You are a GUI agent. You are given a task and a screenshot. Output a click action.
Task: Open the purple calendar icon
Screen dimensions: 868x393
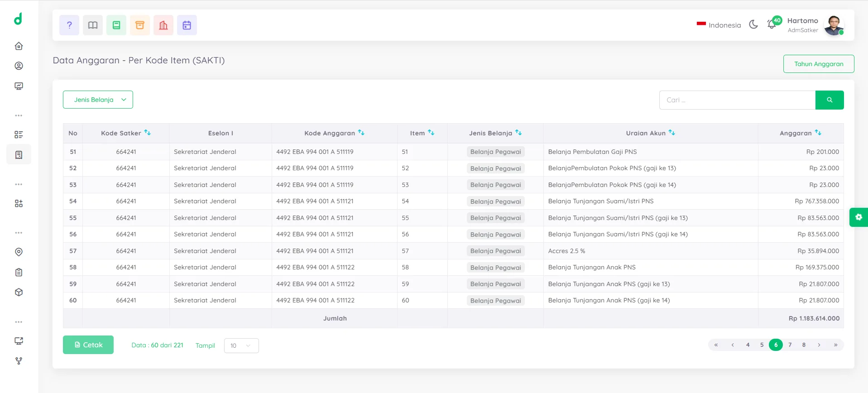[x=187, y=25]
